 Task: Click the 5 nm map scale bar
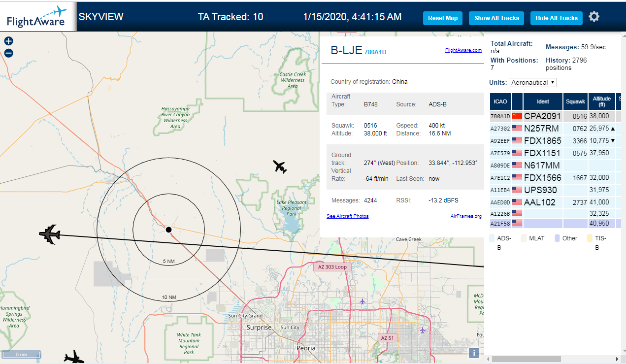click(x=21, y=354)
